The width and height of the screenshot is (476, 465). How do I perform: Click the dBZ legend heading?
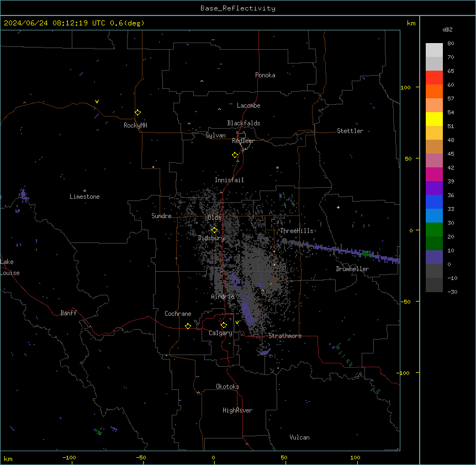447,30
